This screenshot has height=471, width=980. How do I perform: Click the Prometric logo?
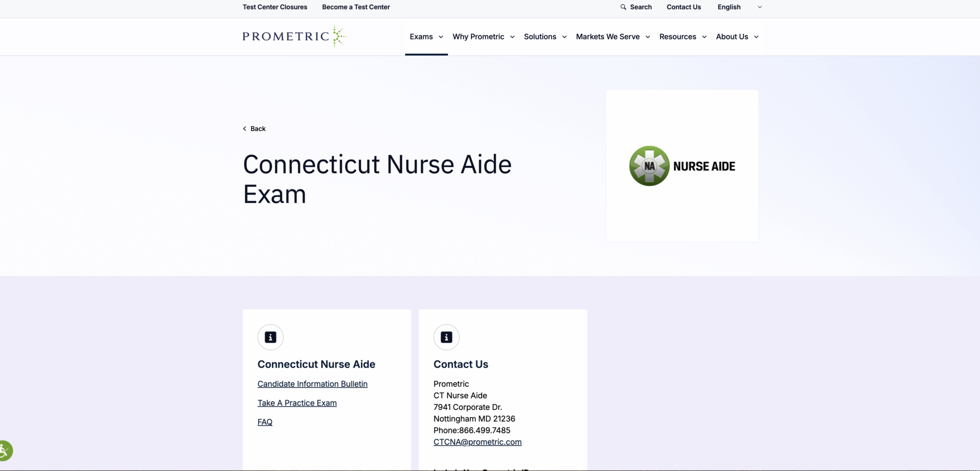tap(293, 36)
